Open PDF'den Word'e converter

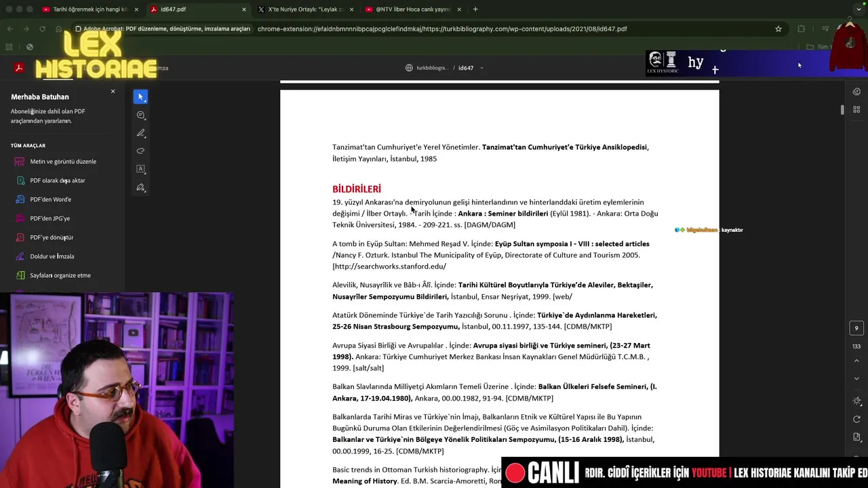tap(50, 199)
